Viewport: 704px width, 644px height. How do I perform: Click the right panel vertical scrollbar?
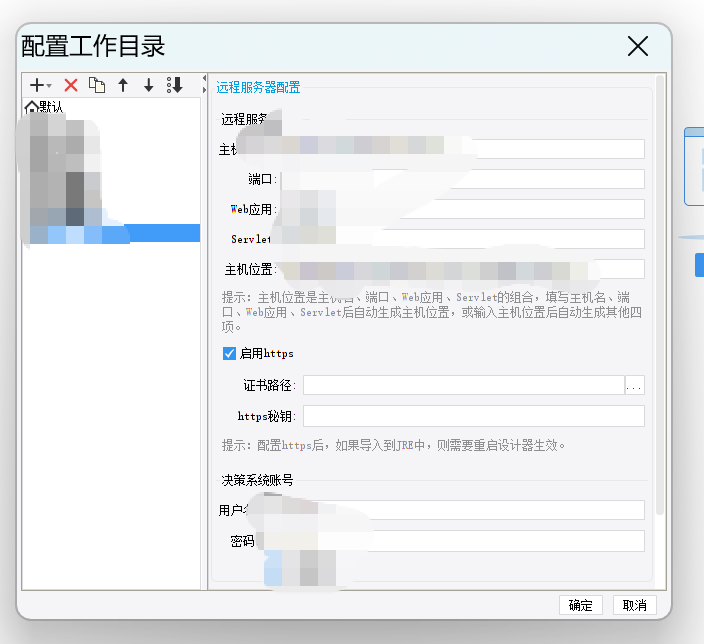660,295
